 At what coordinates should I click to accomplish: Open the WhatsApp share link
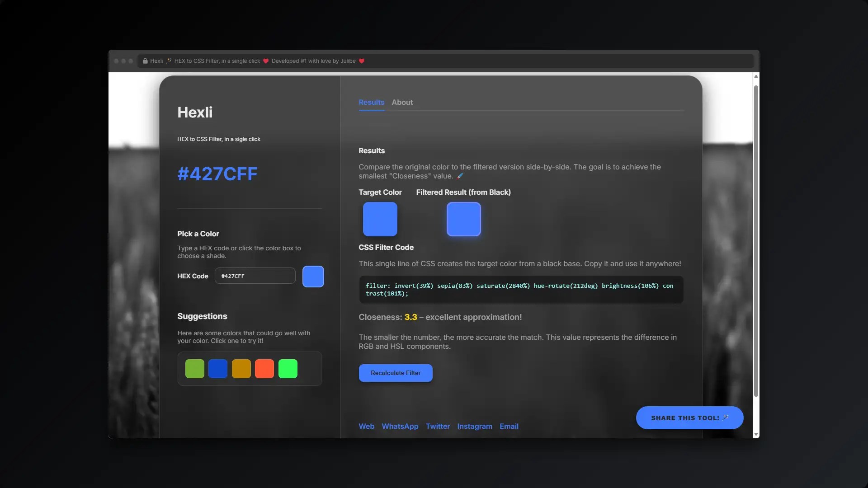coord(400,426)
